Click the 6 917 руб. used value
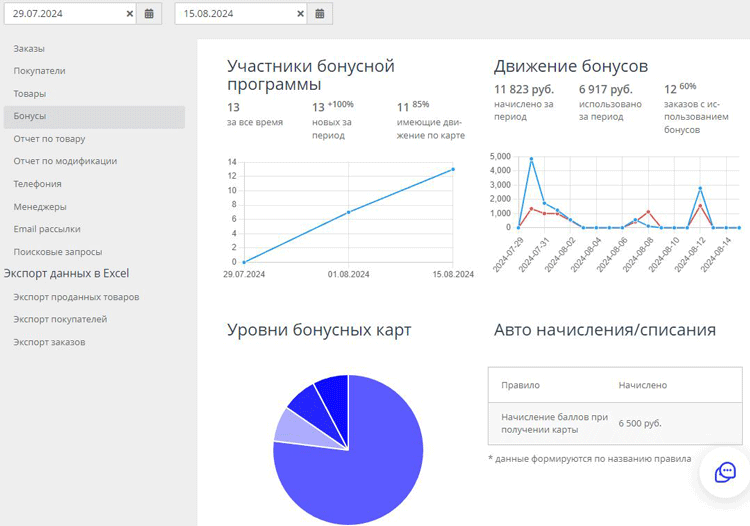The height and width of the screenshot is (526, 750). (606, 89)
